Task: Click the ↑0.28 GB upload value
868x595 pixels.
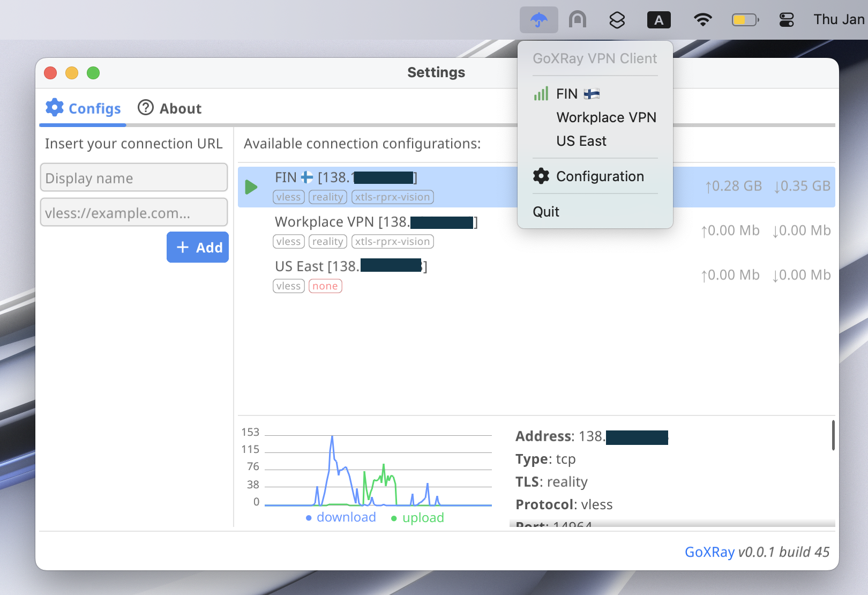Action: tap(733, 186)
